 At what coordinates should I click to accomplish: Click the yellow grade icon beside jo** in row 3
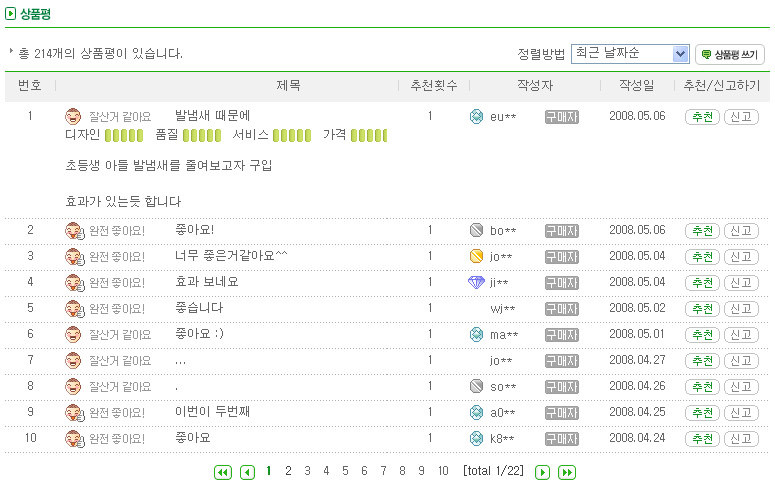[x=476, y=256]
